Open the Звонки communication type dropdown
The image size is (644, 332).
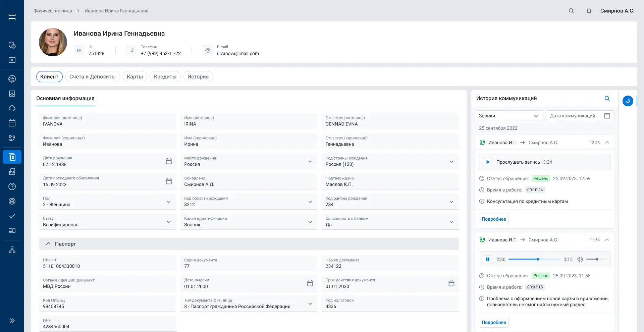509,116
